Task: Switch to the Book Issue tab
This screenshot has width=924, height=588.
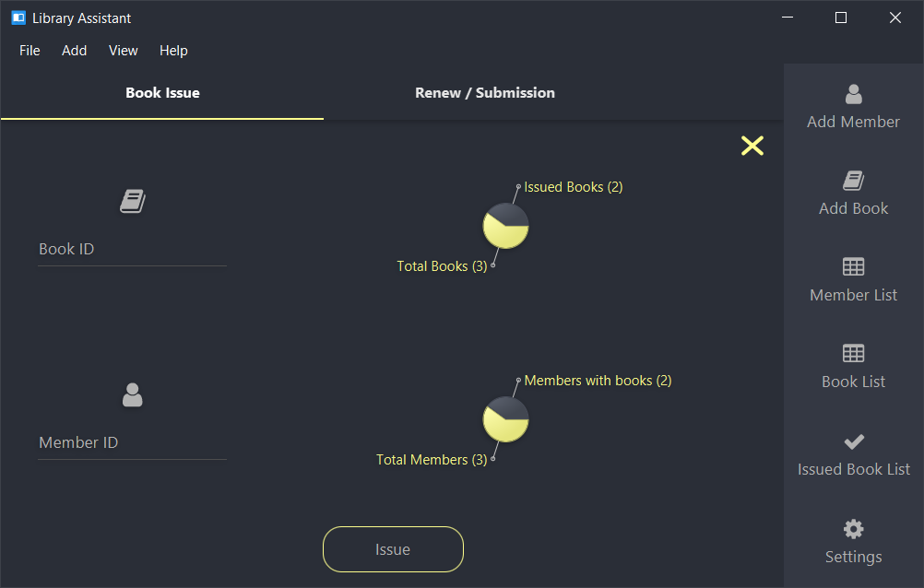Action: click(x=162, y=92)
